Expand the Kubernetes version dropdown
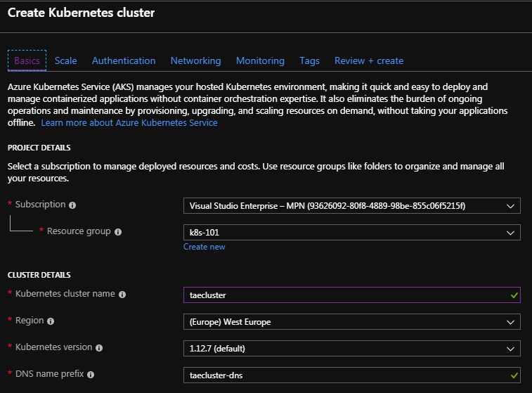Viewport: 532px width, 393px height. tap(351, 349)
